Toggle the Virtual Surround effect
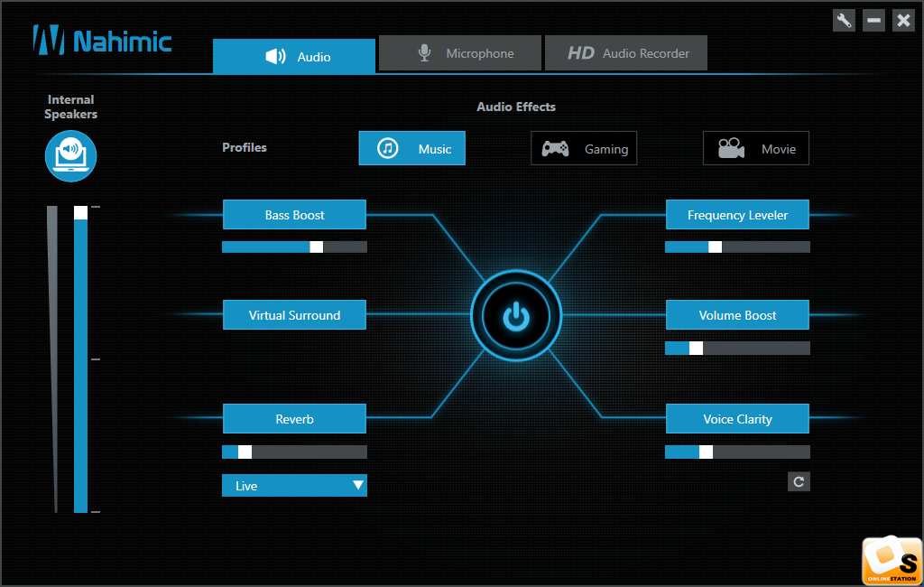The height and width of the screenshot is (587, 924). (x=295, y=315)
